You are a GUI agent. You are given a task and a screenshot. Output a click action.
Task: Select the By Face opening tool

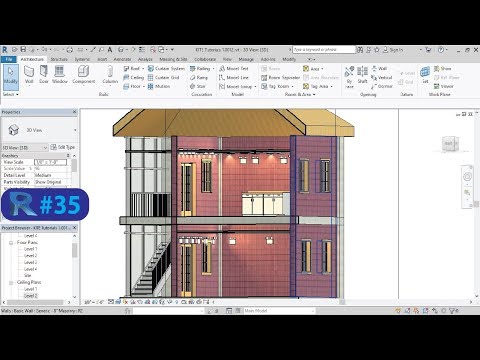click(349, 77)
